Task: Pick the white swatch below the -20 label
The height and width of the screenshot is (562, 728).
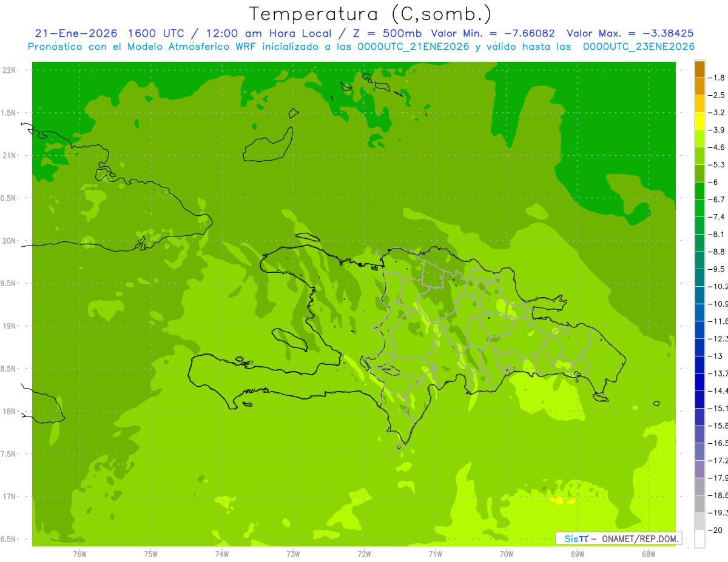Action: pyautogui.click(x=699, y=539)
